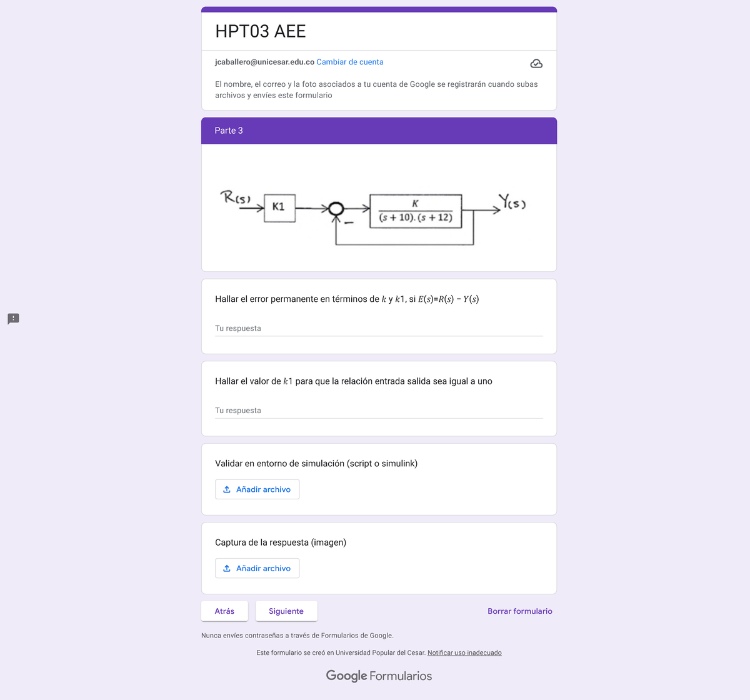Open the Google Formularios logo
This screenshot has height=700, width=750.
tap(379, 676)
